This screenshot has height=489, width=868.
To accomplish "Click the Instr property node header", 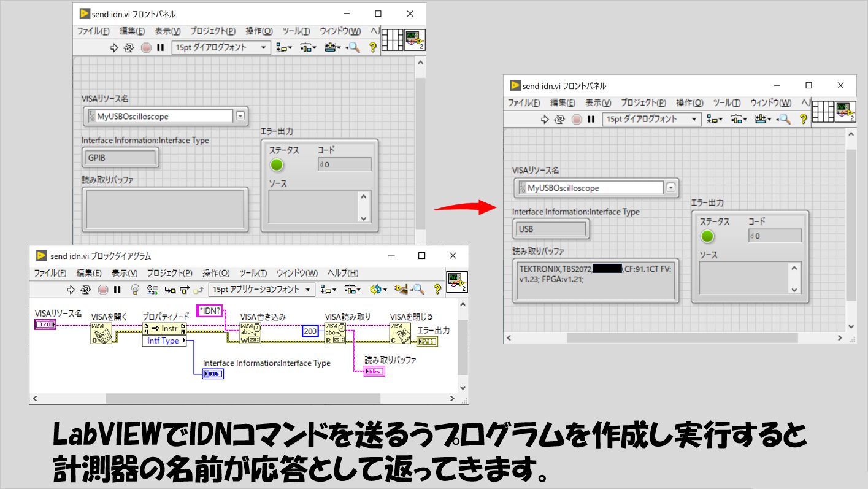I will coord(164,328).
